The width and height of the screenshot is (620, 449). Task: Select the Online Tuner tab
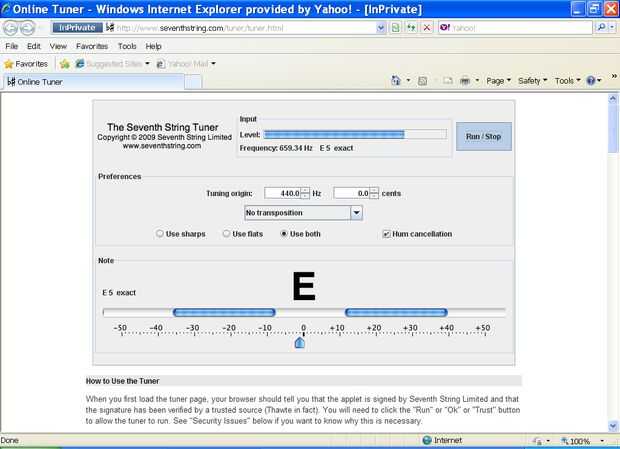(93, 82)
